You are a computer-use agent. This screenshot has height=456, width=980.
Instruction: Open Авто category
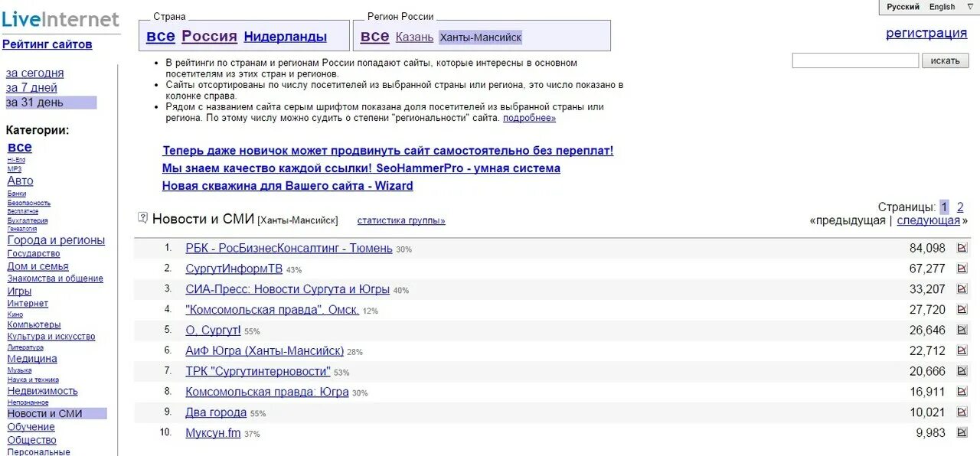pyautogui.click(x=20, y=181)
